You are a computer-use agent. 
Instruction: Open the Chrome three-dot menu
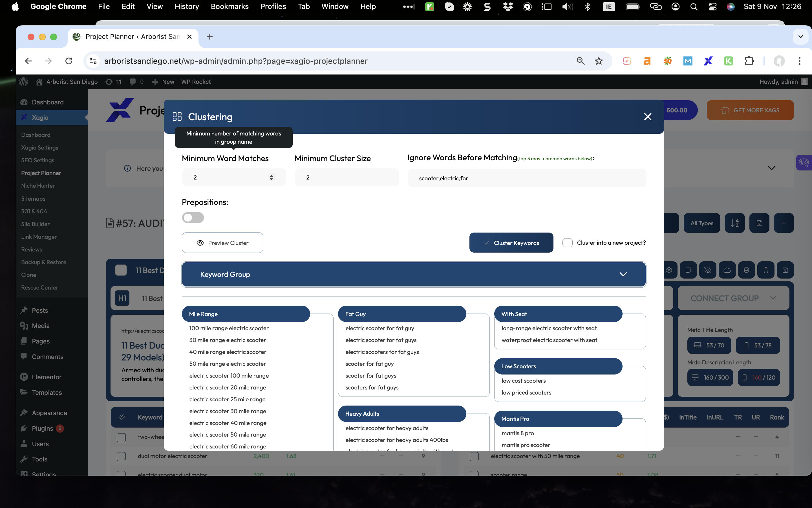[x=800, y=61]
